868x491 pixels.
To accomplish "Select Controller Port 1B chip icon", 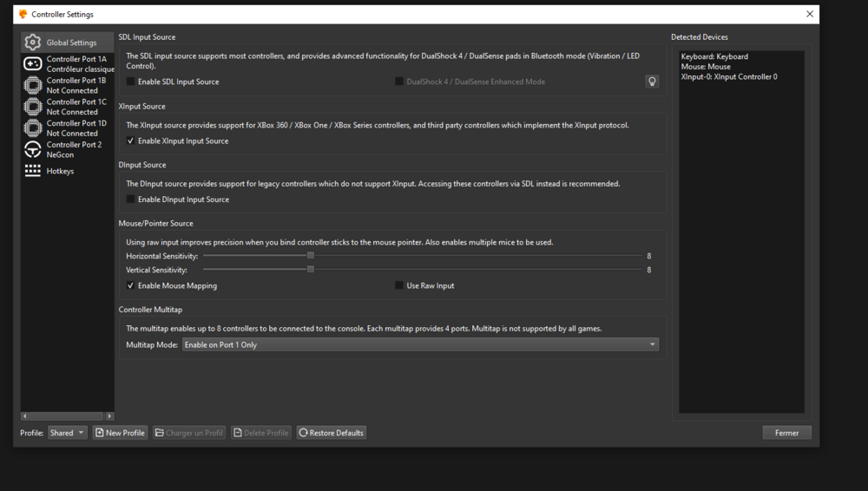I will click(x=33, y=85).
